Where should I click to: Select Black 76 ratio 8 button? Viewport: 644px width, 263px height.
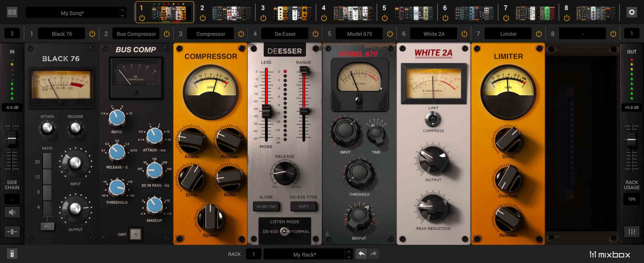pos(47,193)
